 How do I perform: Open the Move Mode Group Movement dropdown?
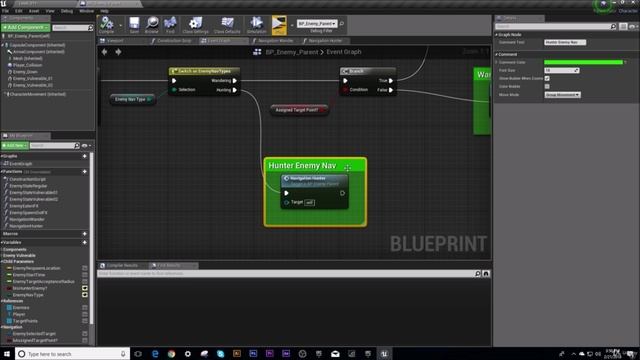(562, 95)
